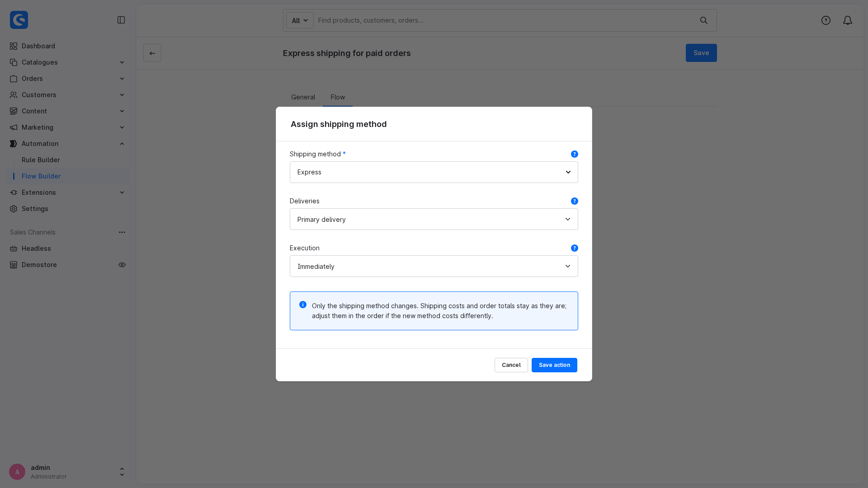Click the Demostore storefront icon
This screenshot has width=868, height=488.
coord(14,265)
